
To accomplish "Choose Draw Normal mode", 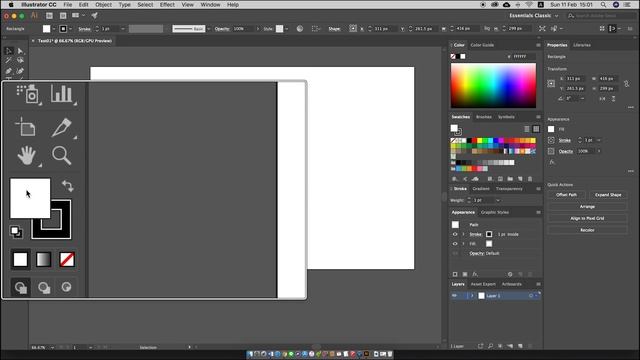I will 20,287.
